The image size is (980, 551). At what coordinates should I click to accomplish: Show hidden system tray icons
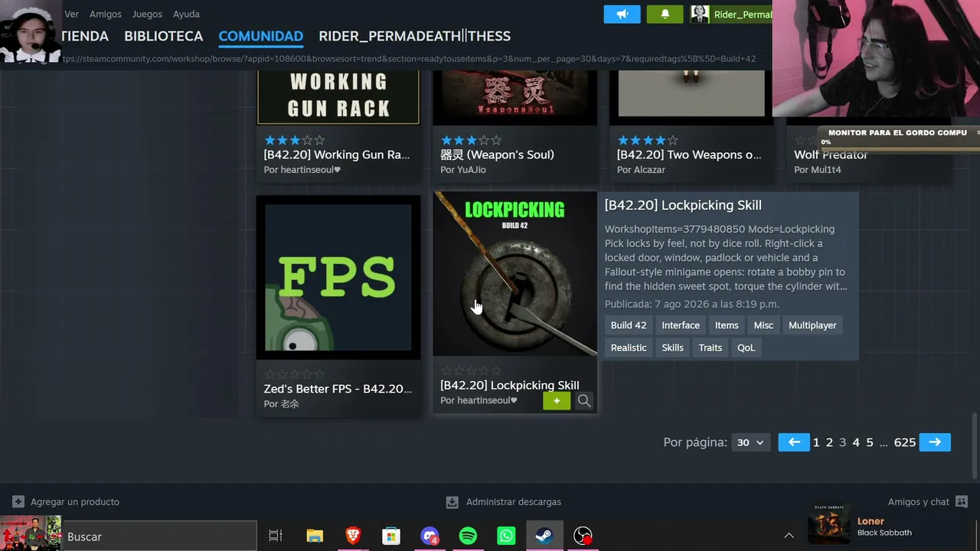point(789,536)
